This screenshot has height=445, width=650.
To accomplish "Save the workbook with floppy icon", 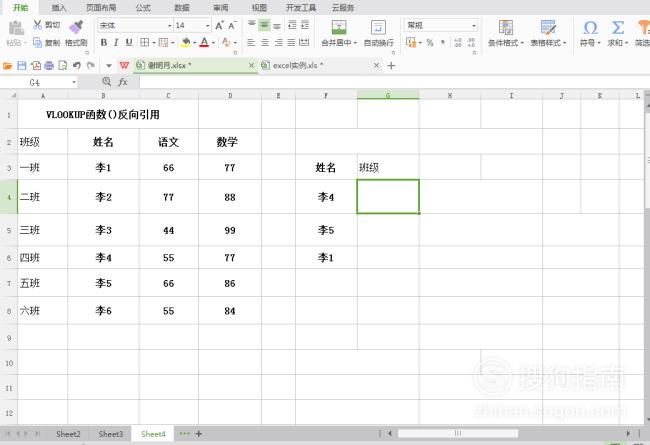I will (x=22, y=66).
